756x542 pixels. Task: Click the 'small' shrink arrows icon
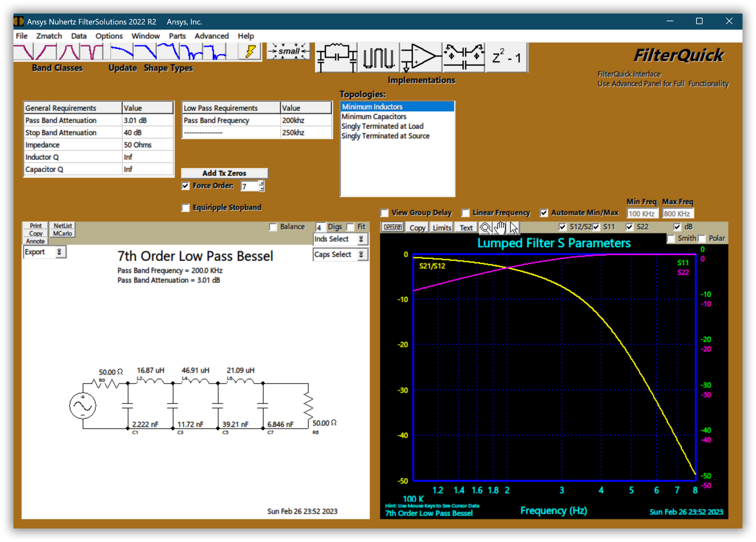(289, 51)
